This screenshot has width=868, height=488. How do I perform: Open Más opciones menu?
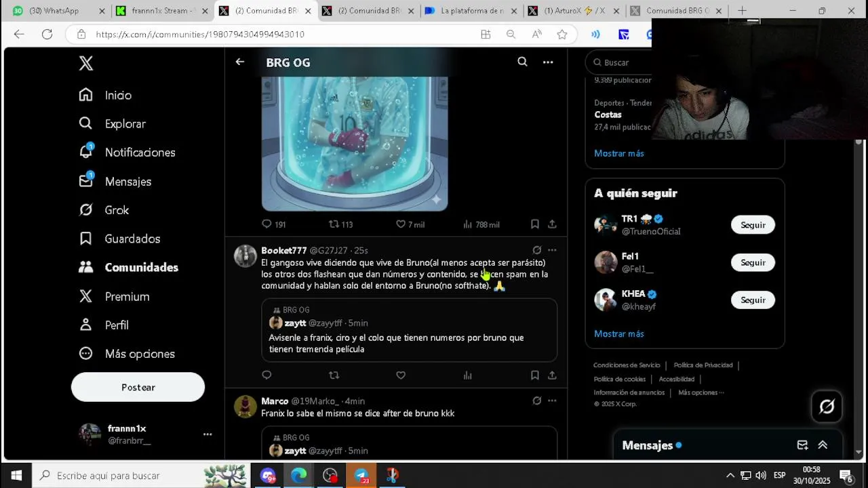127,354
